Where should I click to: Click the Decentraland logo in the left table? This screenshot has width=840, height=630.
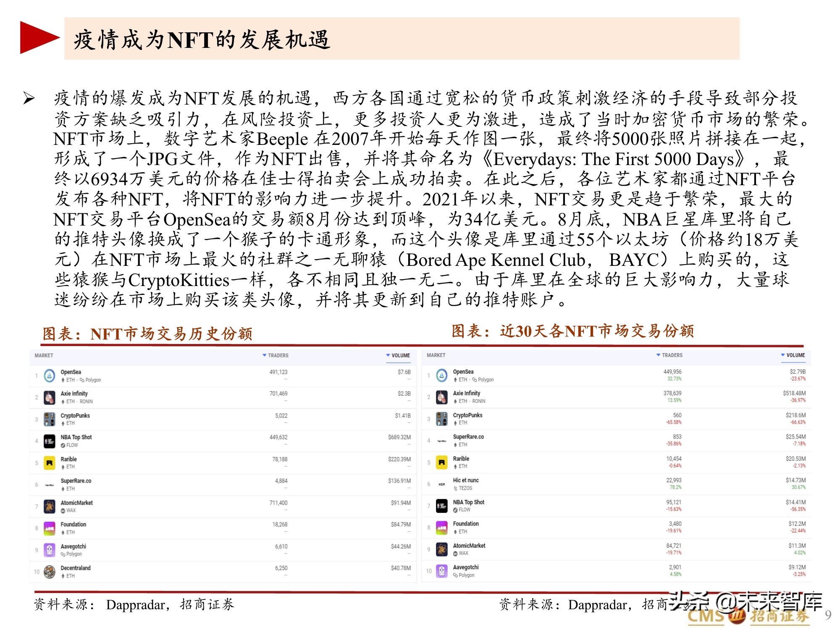pos(50,572)
